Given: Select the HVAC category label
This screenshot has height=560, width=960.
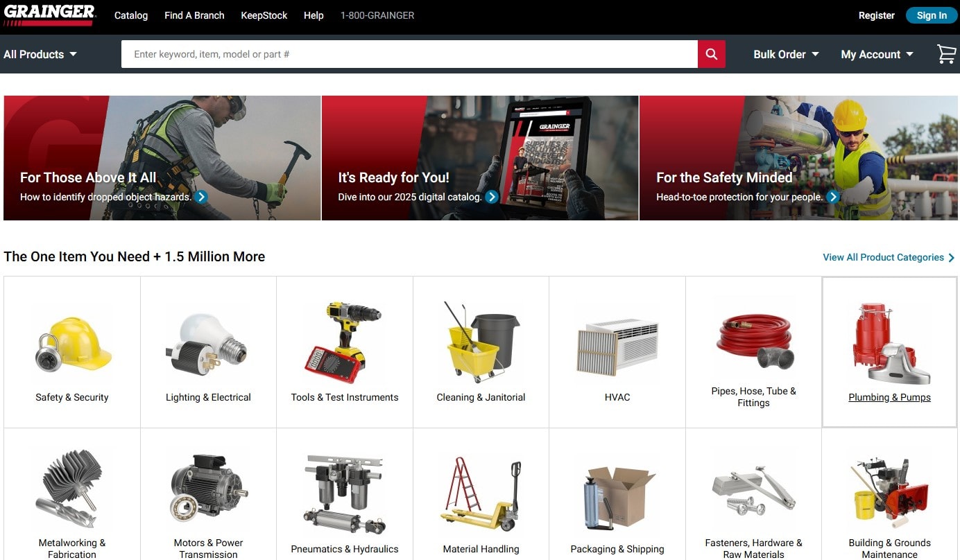Looking at the screenshot, I should click(x=617, y=397).
